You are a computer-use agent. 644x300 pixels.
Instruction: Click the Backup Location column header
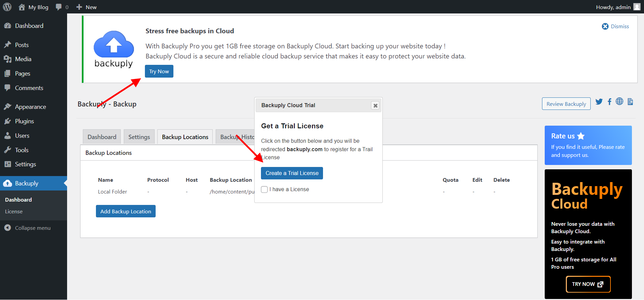tap(231, 180)
